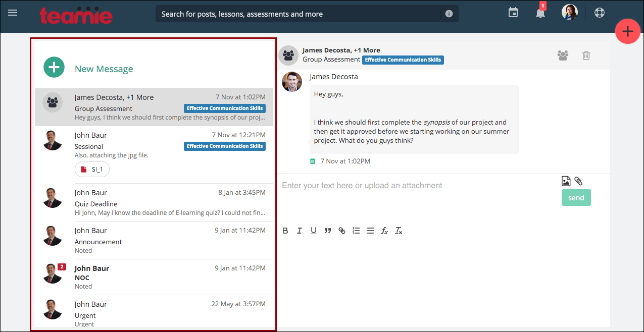Click Effective Communication Skills tag in header

(403, 60)
